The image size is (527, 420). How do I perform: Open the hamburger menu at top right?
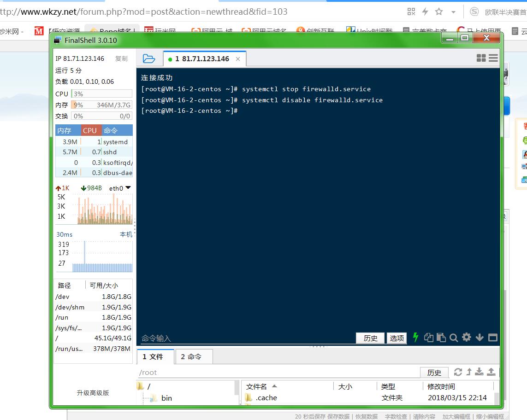(x=493, y=58)
